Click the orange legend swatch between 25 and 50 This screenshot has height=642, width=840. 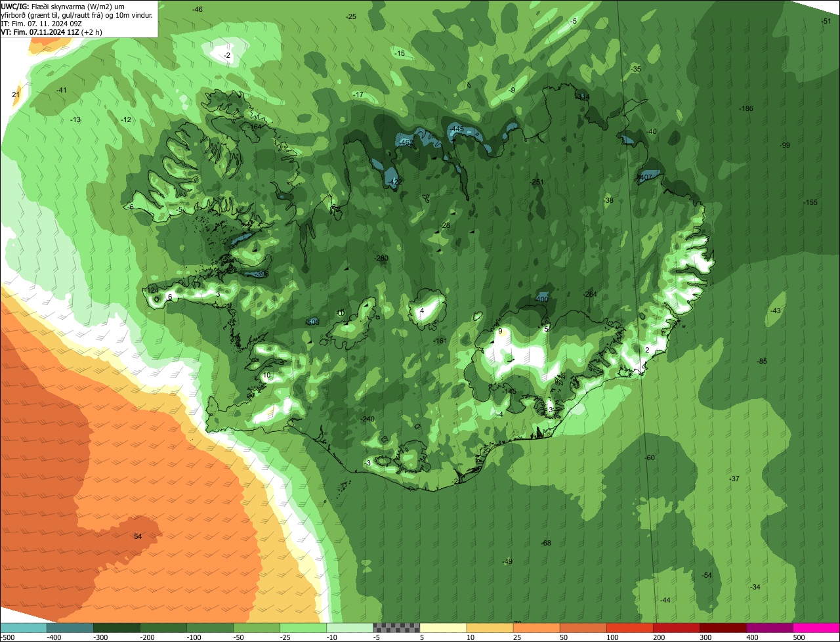pyautogui.click(x=536, y=628)
